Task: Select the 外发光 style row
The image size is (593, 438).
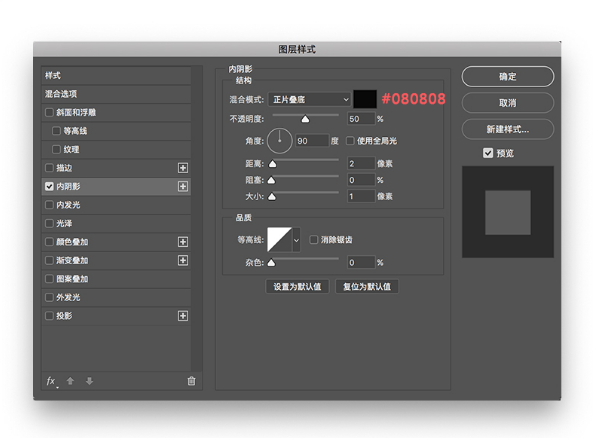Action: pos(116,298)
